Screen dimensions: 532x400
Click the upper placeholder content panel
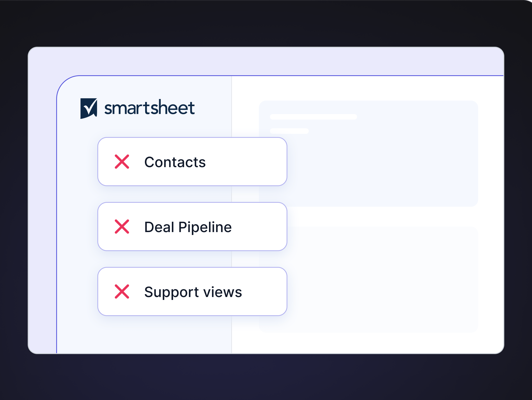(383, 164)
